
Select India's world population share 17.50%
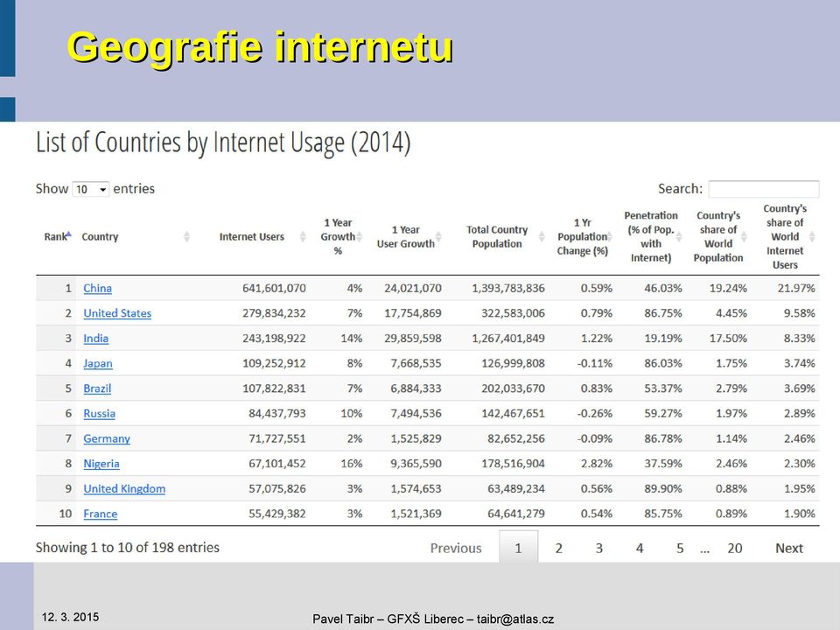(x=728, y=339)
